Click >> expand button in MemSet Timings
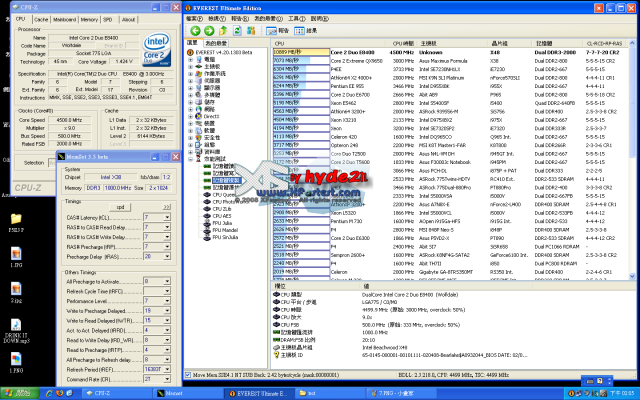Image resolution: width=640 pixels, height=400 pixels. [167, 207]
